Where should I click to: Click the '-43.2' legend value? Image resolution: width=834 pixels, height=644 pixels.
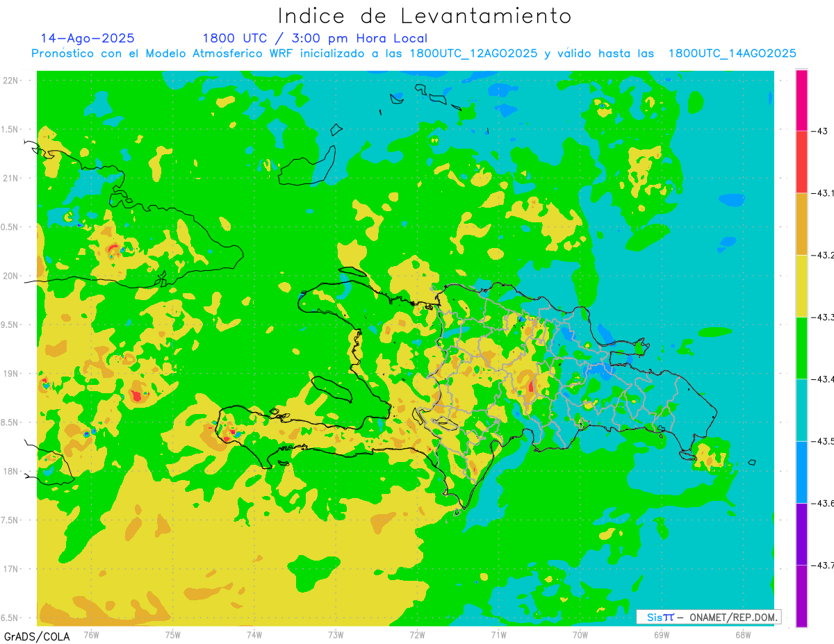coord(822,255)
